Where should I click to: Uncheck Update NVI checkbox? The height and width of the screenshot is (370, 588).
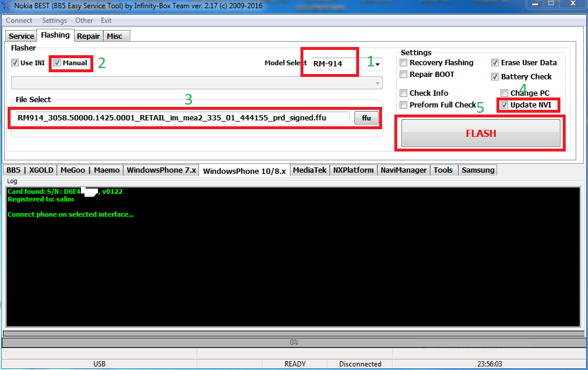504,105
